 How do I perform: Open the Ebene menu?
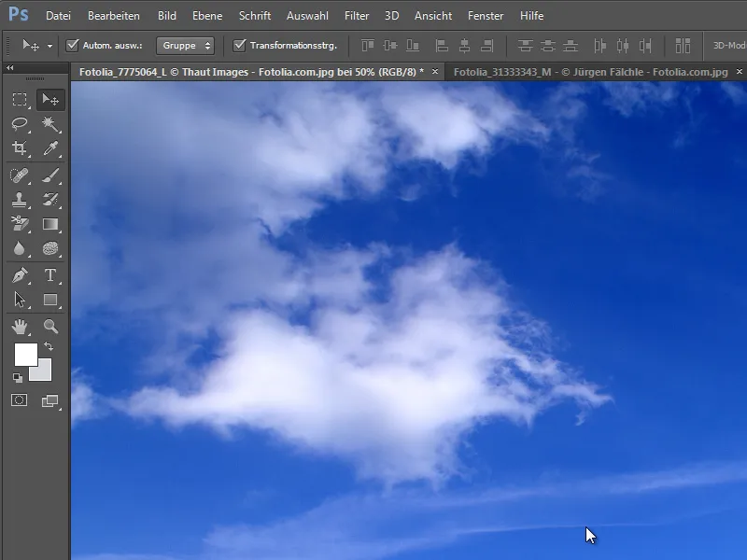tap(207, 16)
